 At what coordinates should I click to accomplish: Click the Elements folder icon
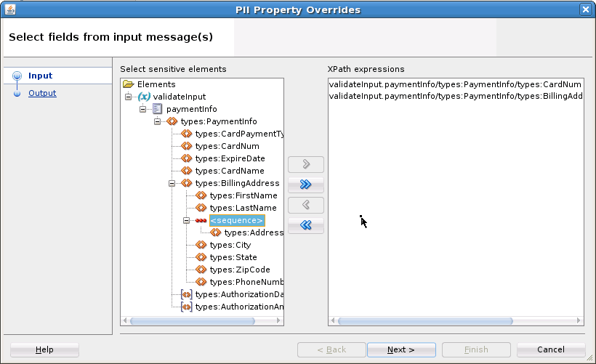coord(129,84)
